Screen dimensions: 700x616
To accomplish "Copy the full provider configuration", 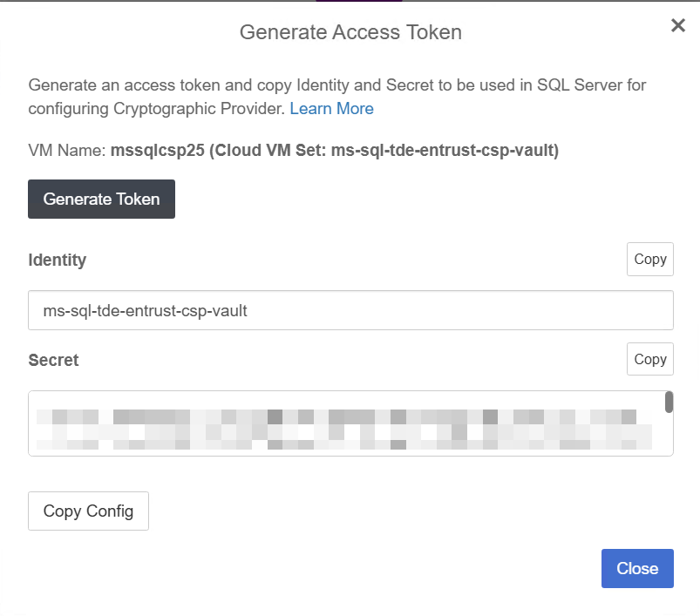I will click(x=88, y=511).
